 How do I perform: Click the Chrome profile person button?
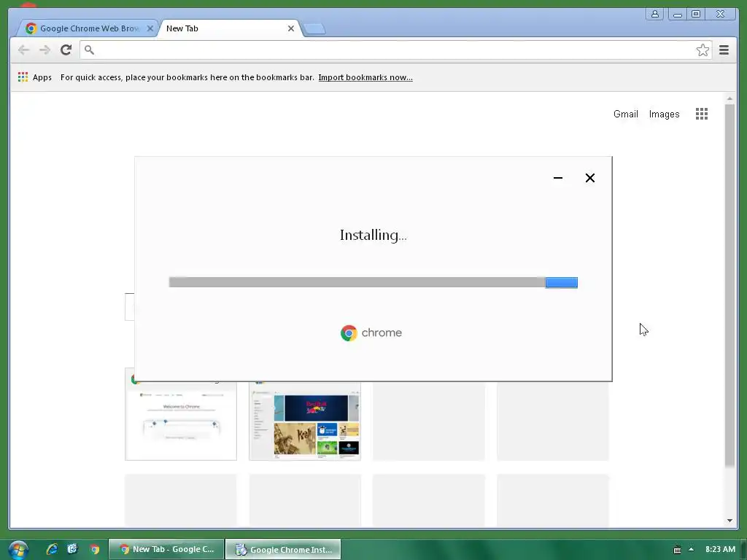click(654, 14)
